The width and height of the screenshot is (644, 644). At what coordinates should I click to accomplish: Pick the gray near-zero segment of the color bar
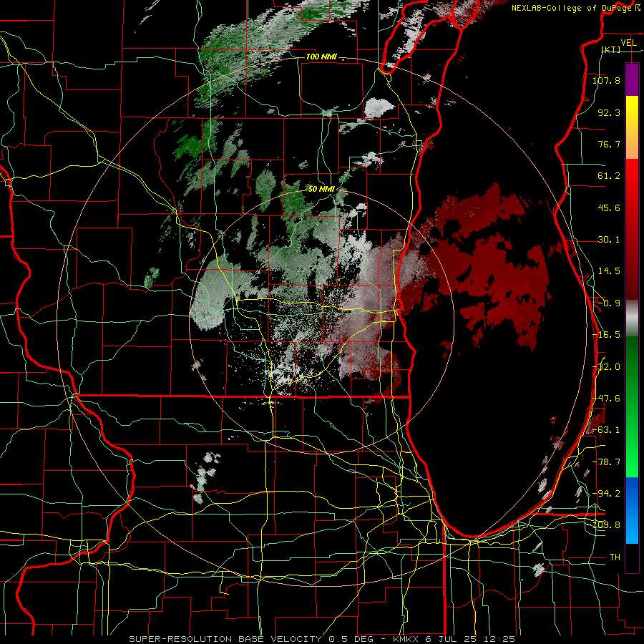click(x=632, y=318)
